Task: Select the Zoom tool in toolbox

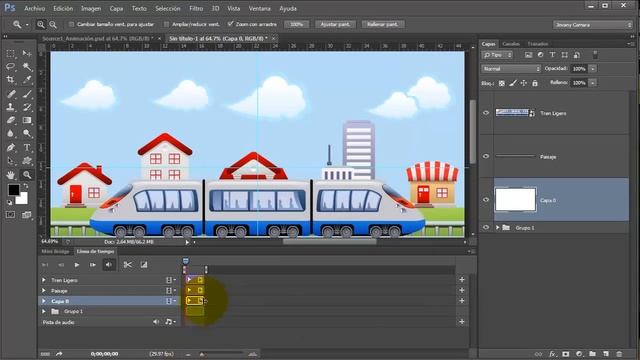Action: 27,175
